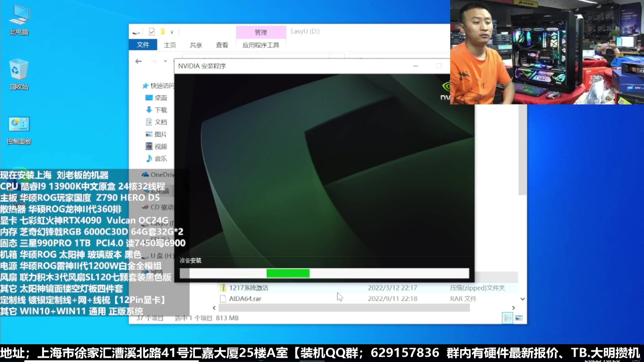The width and height of the screenshot is (644, 362).
Task: Minimize the NVIDIA 安装程序 window
Action: tap(416, 66)
